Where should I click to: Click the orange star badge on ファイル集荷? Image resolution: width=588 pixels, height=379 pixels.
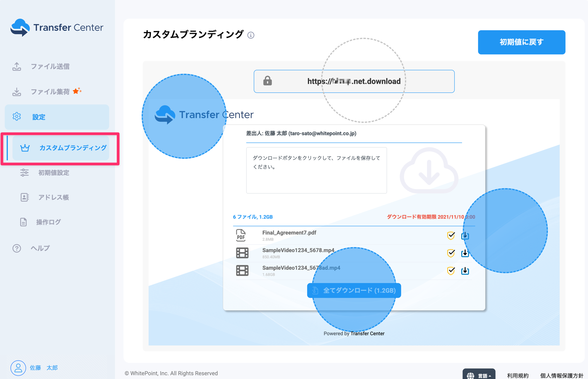point(77,90)
